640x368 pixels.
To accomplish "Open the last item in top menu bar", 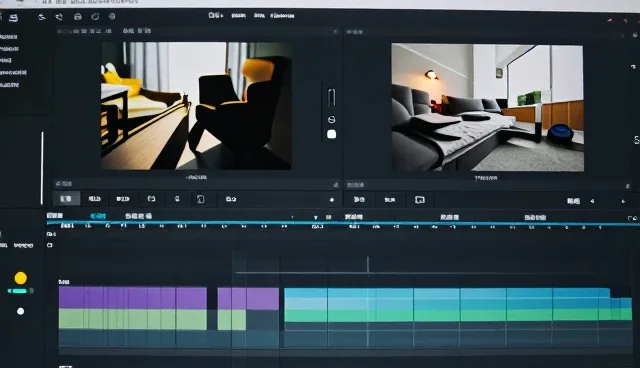I will 282,16.
